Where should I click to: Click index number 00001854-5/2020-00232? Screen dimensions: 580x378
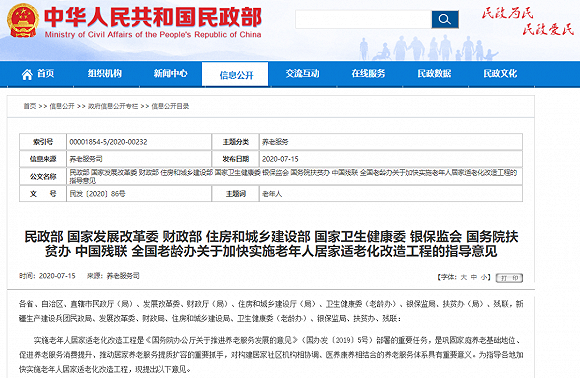[x=108, y=142]
